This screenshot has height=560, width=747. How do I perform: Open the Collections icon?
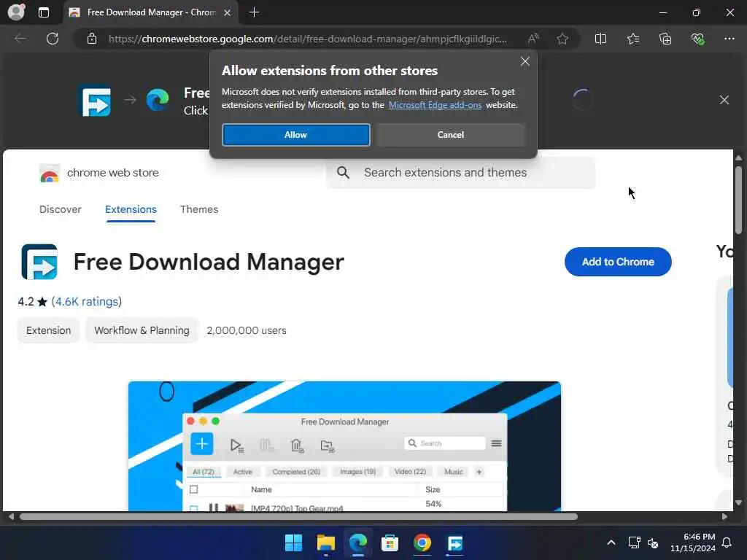(x=665, y=39)
